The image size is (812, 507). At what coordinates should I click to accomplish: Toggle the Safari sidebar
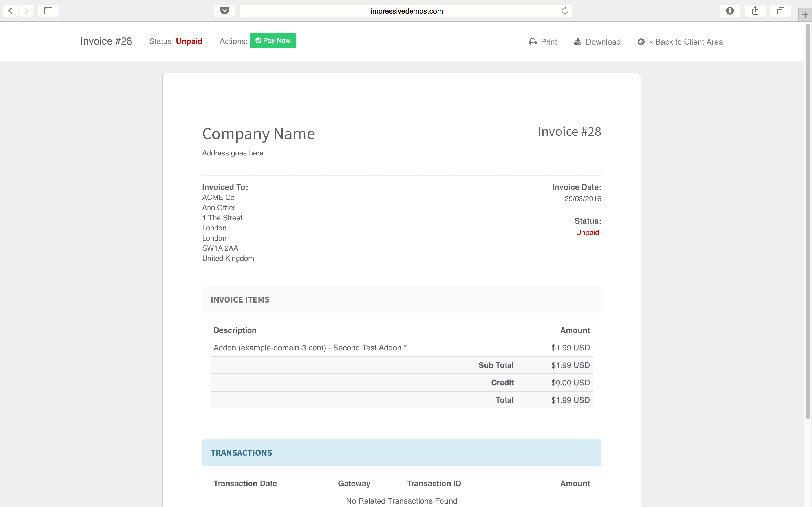(48, 10)
